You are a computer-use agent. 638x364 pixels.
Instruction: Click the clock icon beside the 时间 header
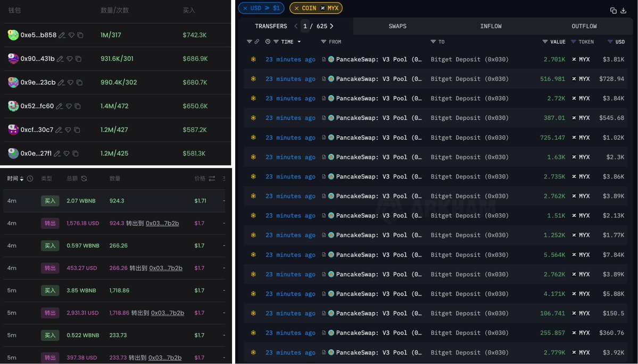(30, 179)
